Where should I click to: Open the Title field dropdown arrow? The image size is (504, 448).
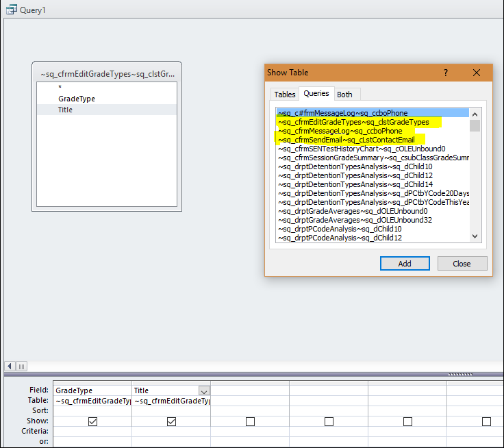tap(204, 390)
